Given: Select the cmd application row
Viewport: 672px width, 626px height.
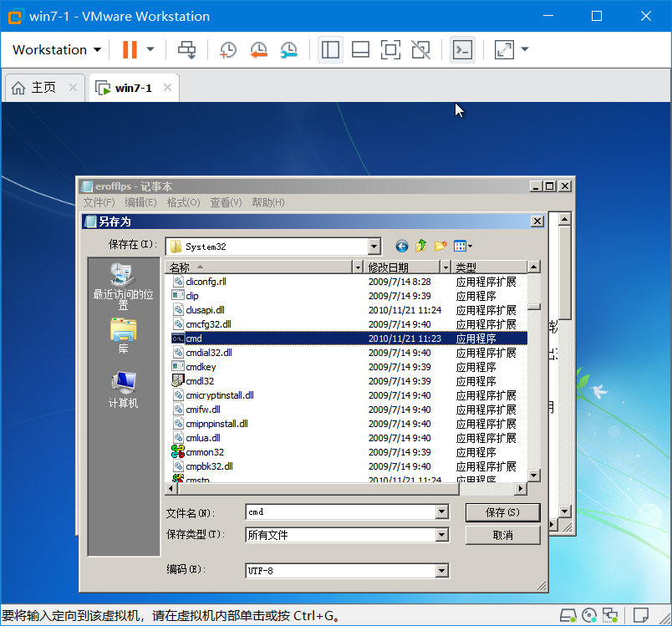Looking at the screenshot, I should click(x=346, y=338).
